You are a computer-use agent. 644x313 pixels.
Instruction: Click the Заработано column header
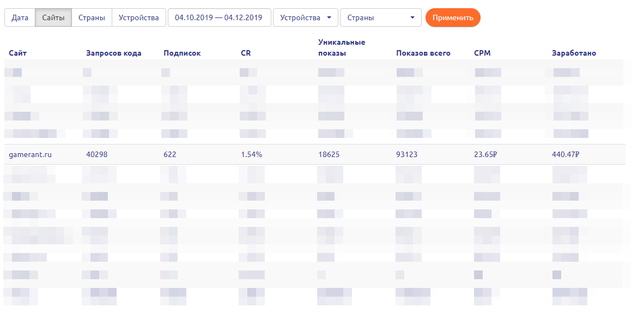[x=574, y=53]
